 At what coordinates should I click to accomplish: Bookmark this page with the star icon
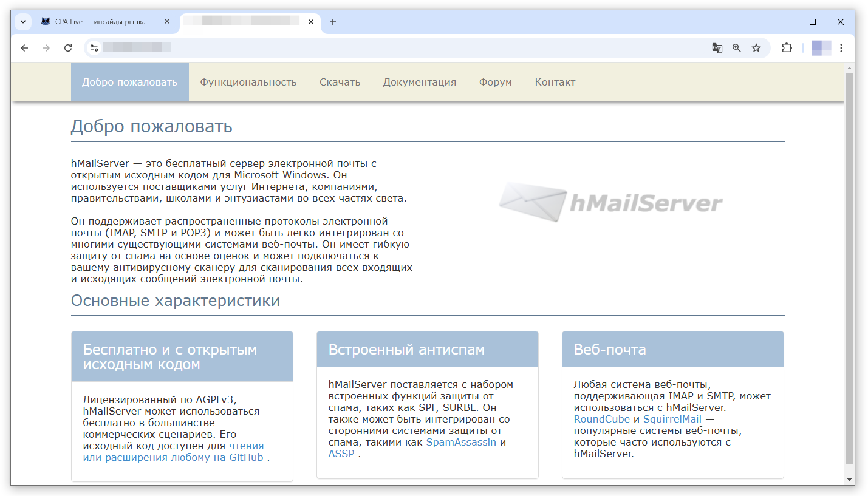tap(756, 48)
